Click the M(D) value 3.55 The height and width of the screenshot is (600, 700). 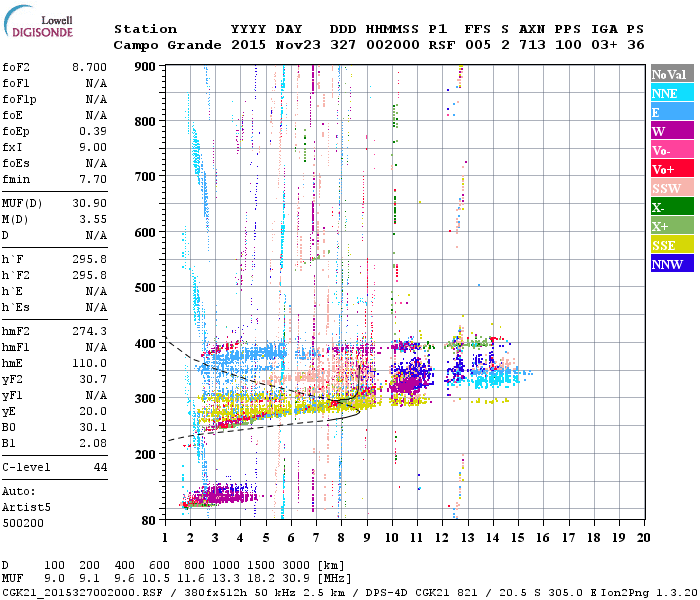(93, 220)
